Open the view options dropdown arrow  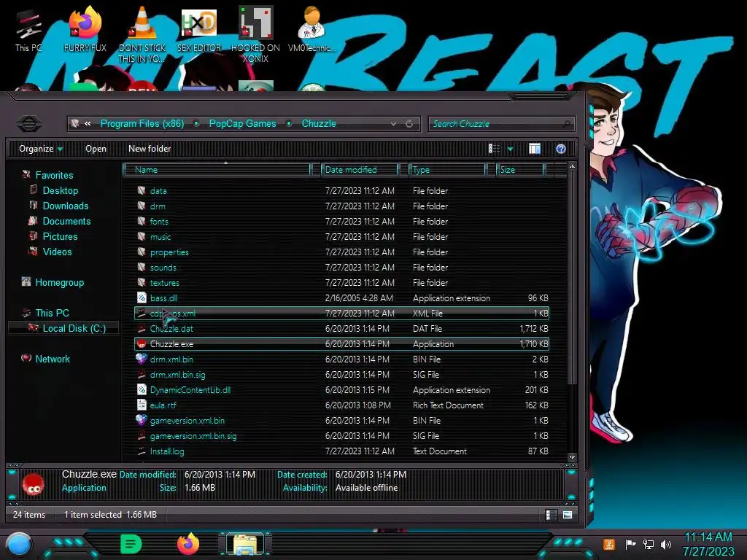510,149
